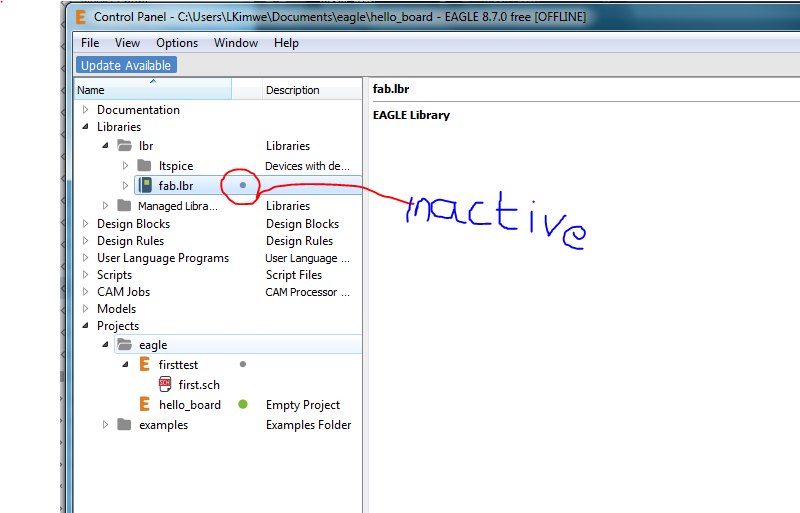Select the Projects item
The width and height of the screenshot is (800, 513).
coord(118,326)
